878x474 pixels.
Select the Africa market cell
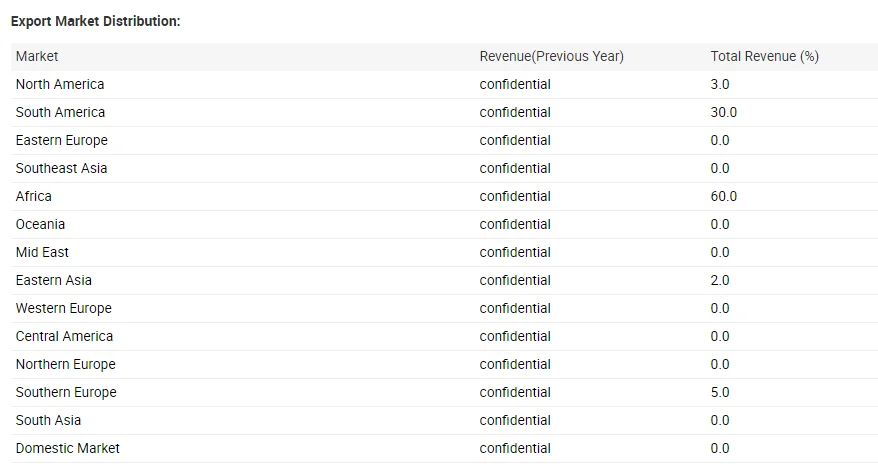(34, 196)
